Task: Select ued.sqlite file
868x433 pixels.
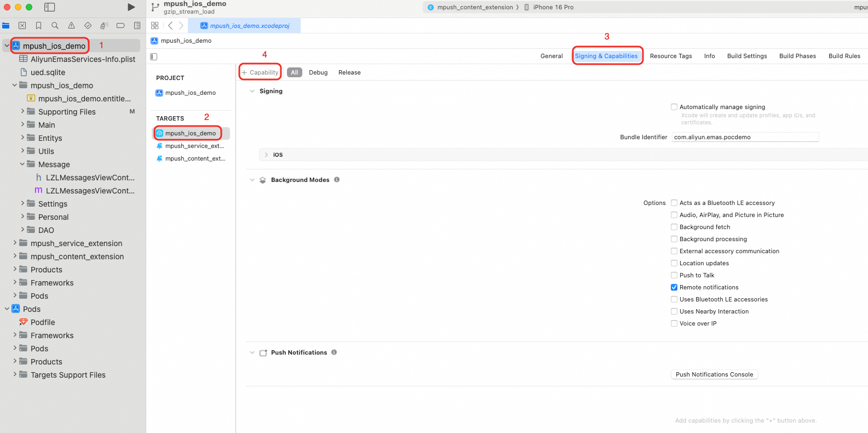Action: pyautogui.click(x=48, y=72)
